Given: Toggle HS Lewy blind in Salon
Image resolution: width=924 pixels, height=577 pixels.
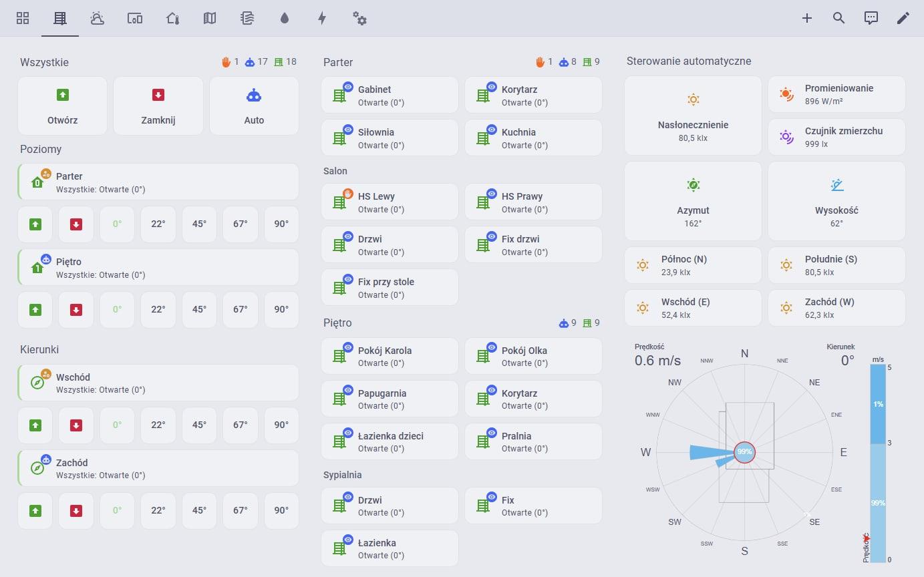Looking at the screenshot, I should tap(390, 202).
